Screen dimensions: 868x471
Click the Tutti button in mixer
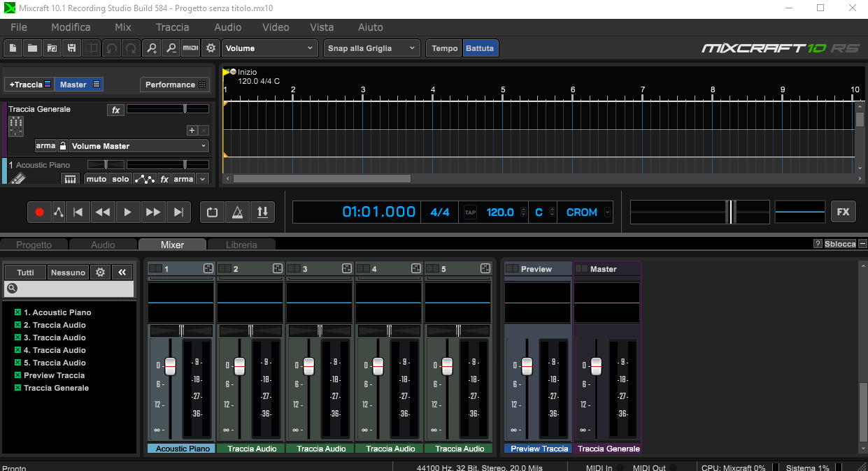[25, 273]
